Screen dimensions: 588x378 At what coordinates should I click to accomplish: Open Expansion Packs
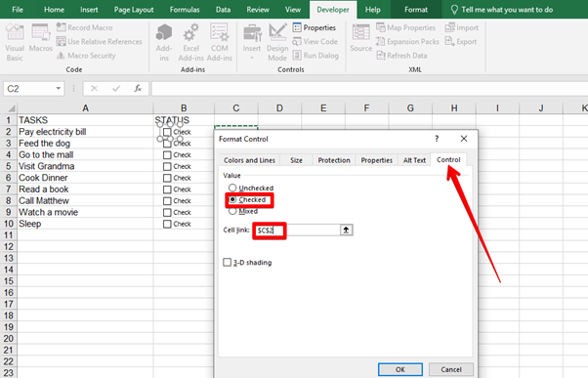pos(407,41)
